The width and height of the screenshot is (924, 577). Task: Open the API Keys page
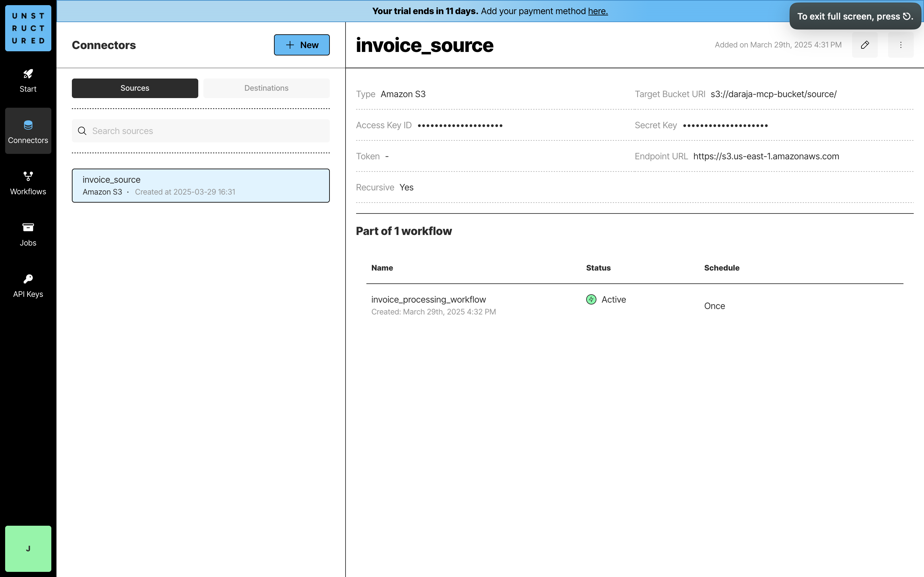click(x=28, y=285)
